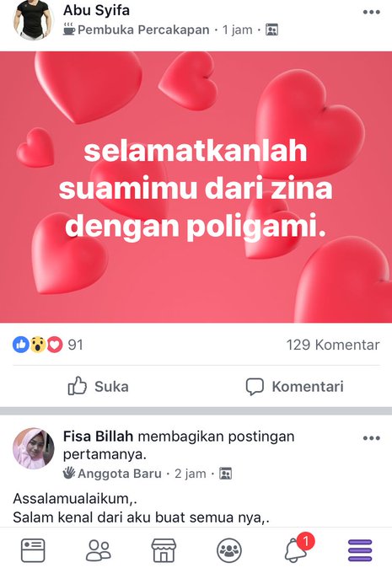Viewport: 392px width, 573px height.
Task: Open Fisa Billah's profile name
Action: click(98, 436)
